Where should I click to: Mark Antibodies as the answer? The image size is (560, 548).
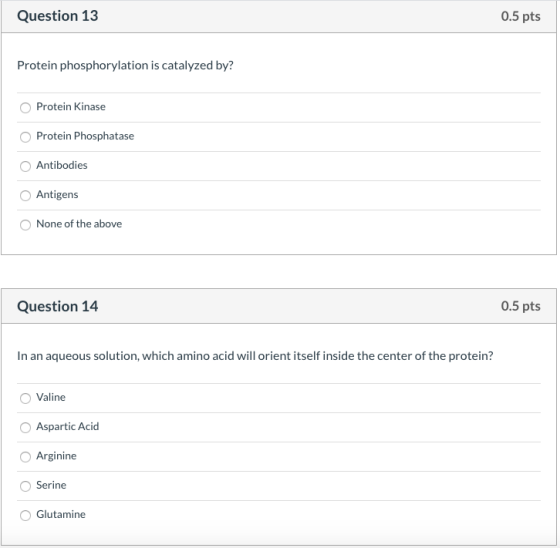click(25, 166)
